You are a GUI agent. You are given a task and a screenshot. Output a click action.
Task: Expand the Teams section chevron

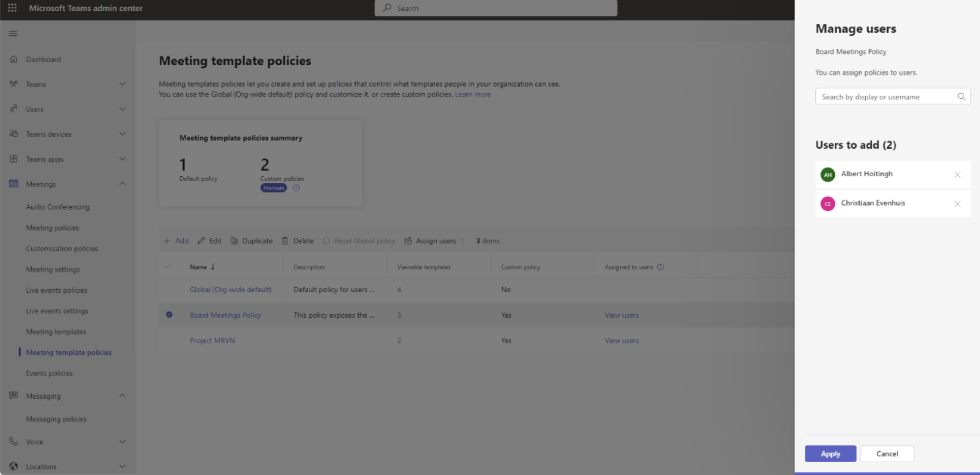click(x=123, y=84)
